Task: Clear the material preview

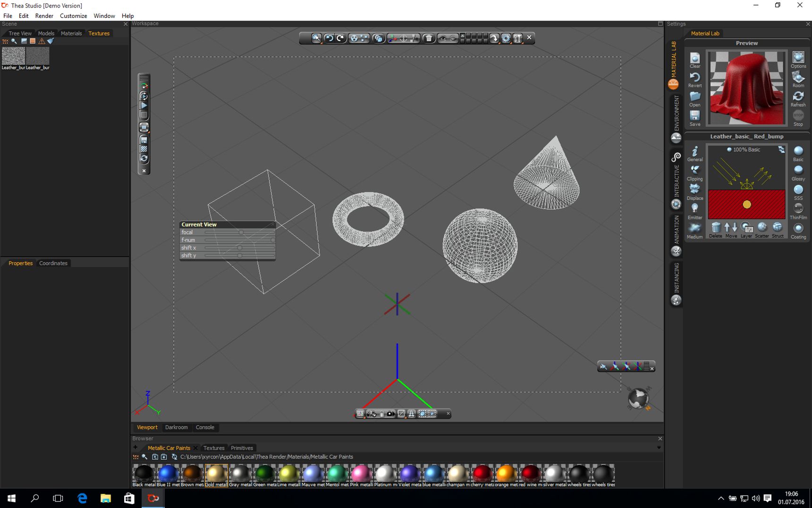Action: (x=695, y=60)
